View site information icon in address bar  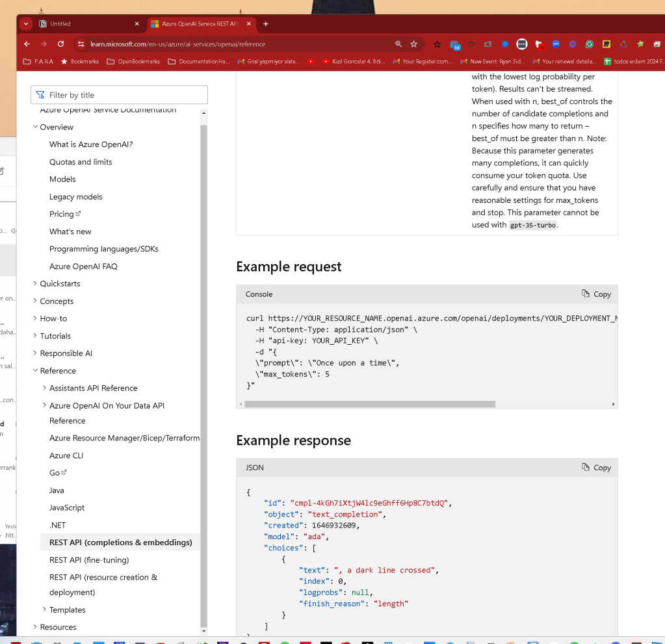click(81, 44)
